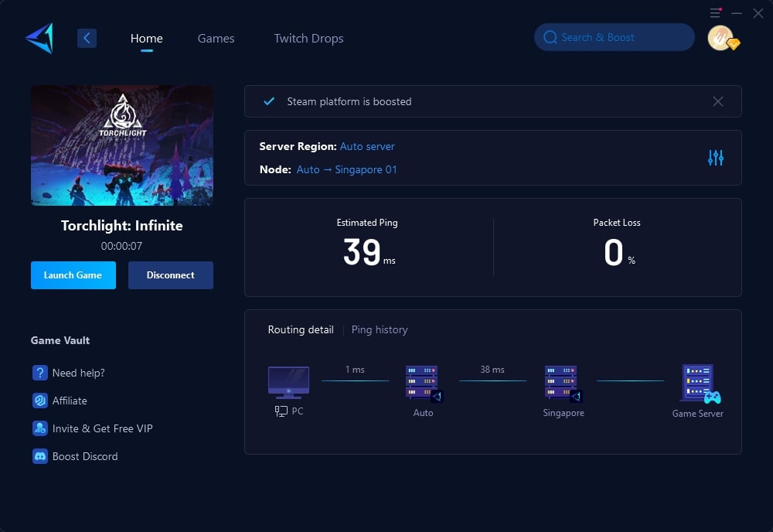This screenshot has width=773, height=532.
Task: Click the Packet Loss label
Action: tap(617, 223)
